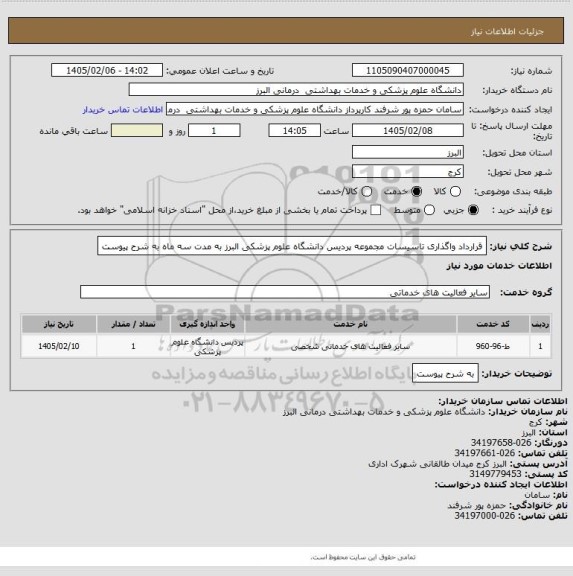
Task: Select the جزیی purchase type radio
Action: pyautogui.click(x=473, y=210)
